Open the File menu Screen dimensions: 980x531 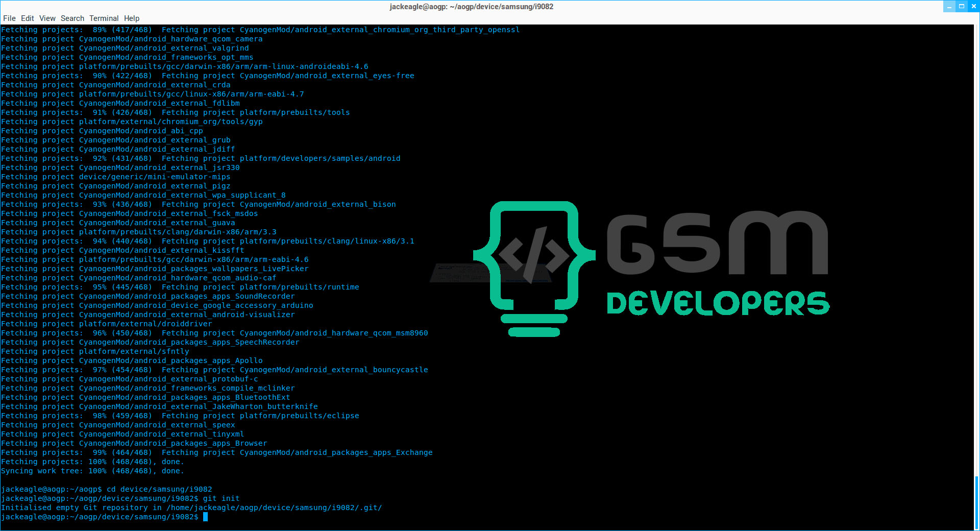9,18
